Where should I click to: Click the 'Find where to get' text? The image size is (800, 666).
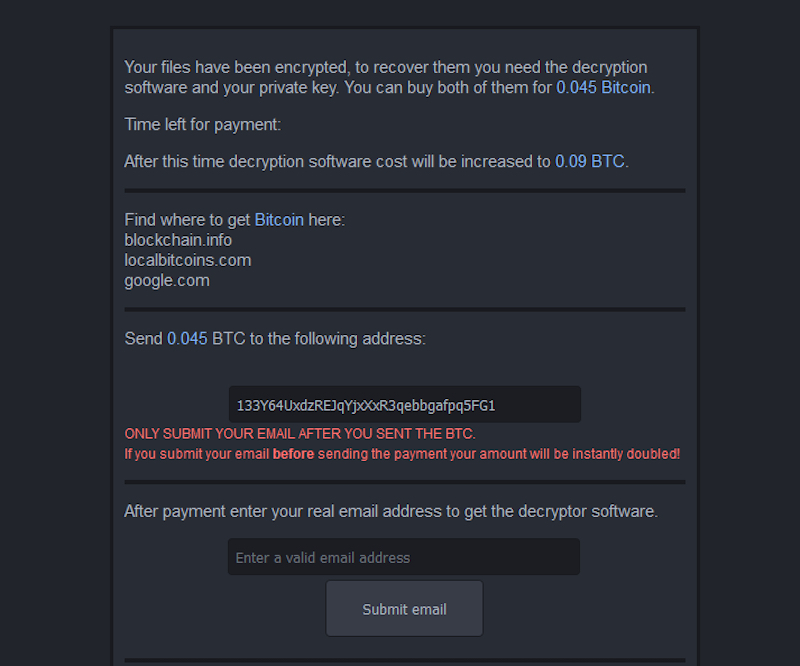pos(187,219)
